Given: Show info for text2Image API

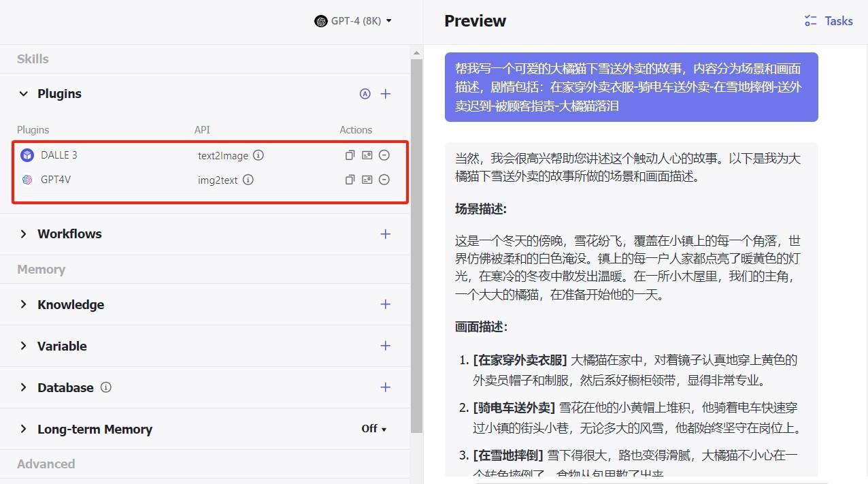Looking at the screenshot, I should tap(258, 155).
